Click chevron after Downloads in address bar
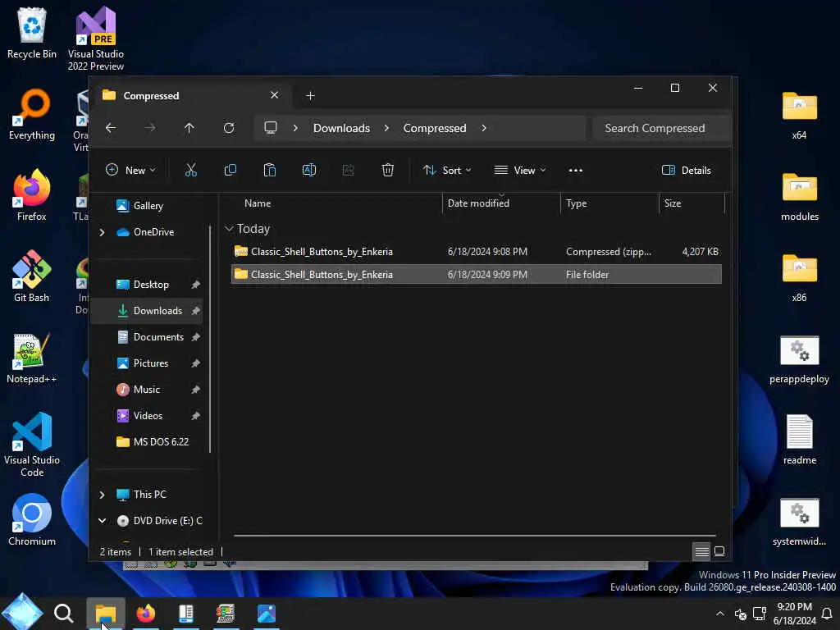This screenshot has height=630, width=840. 386,128
